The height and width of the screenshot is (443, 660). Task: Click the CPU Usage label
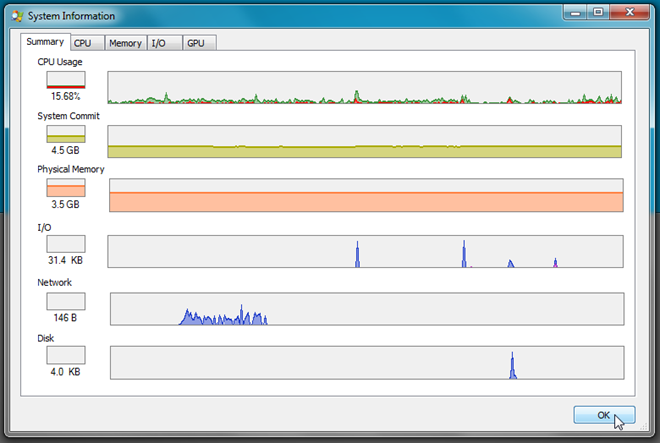60,62
